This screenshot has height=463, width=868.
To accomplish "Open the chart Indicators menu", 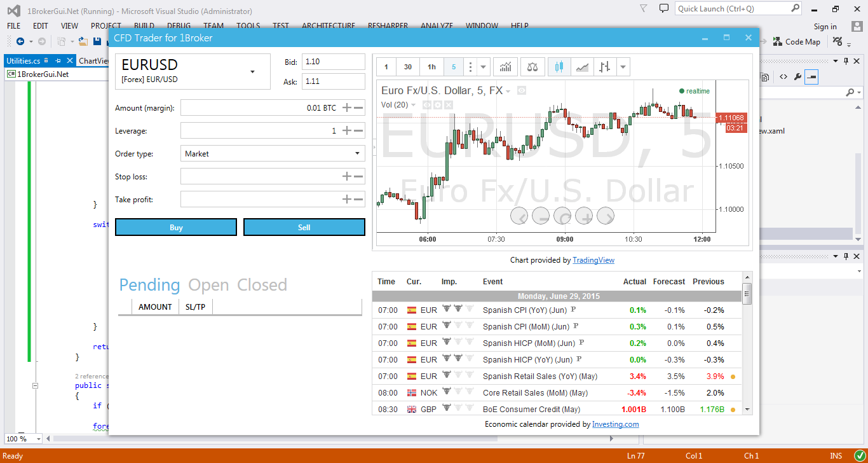I will (x=506, y=67).
